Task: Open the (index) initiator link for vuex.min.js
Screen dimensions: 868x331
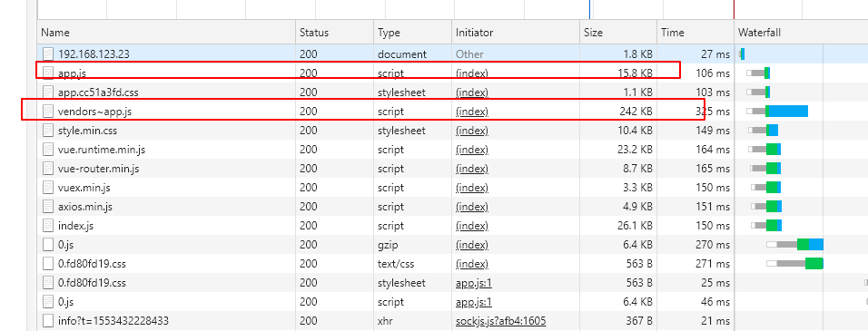Action: pos(472,188)
